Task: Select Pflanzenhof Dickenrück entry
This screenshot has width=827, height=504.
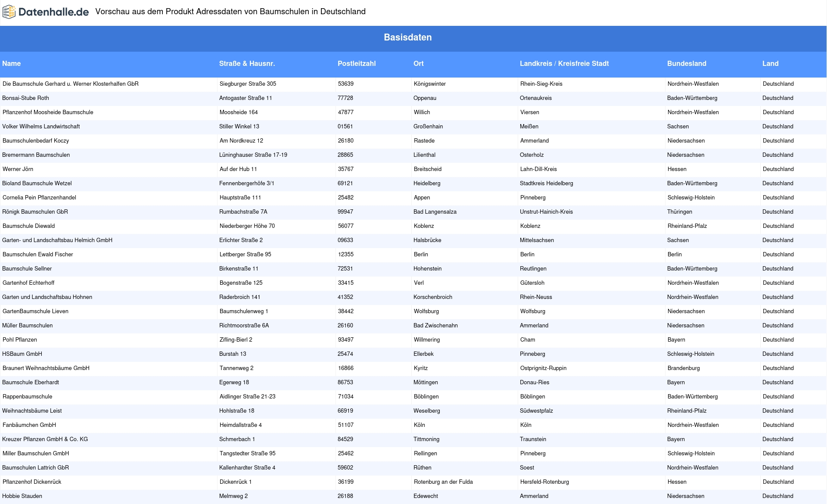Action: (x=32, y=482)
